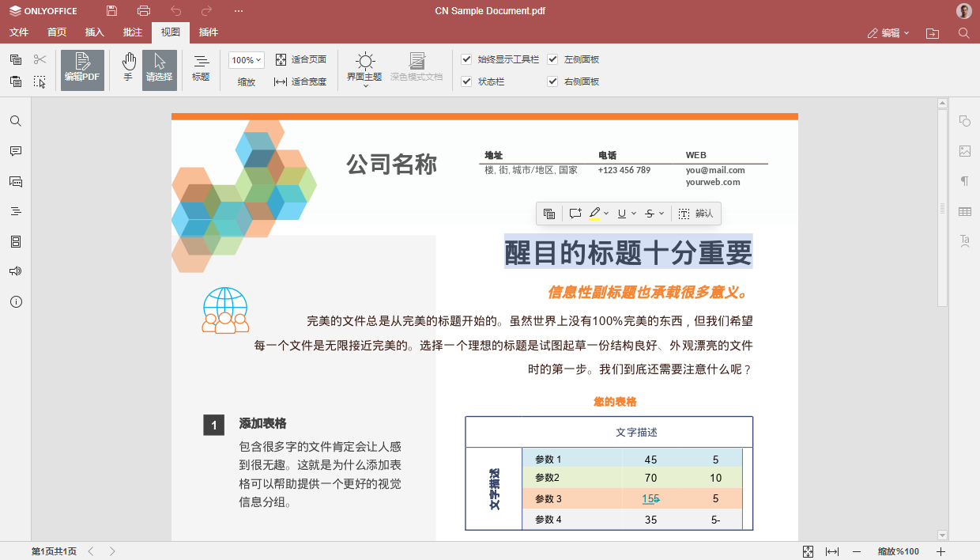The width and height of the screenshot is (980, 560).
Task: Copy the selection with the toolbar copy icon
Action: tap(16, 59)
